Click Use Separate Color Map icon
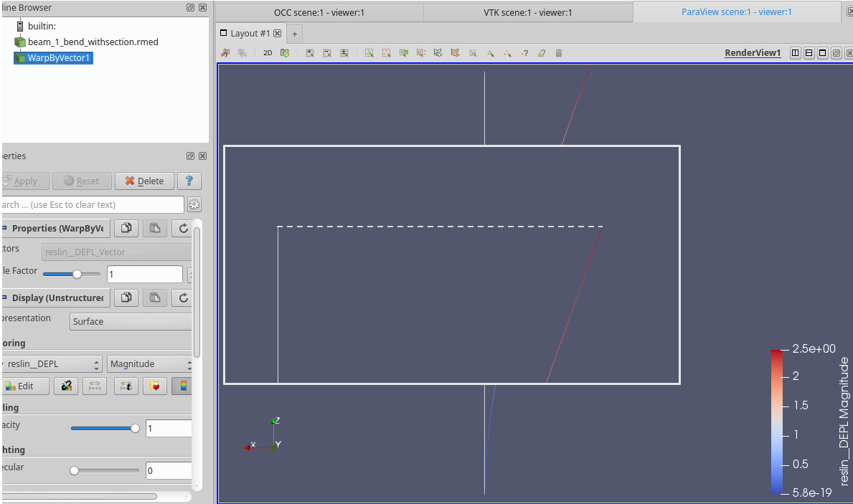Screen dimensions: 853x504 tap(67, 386)
